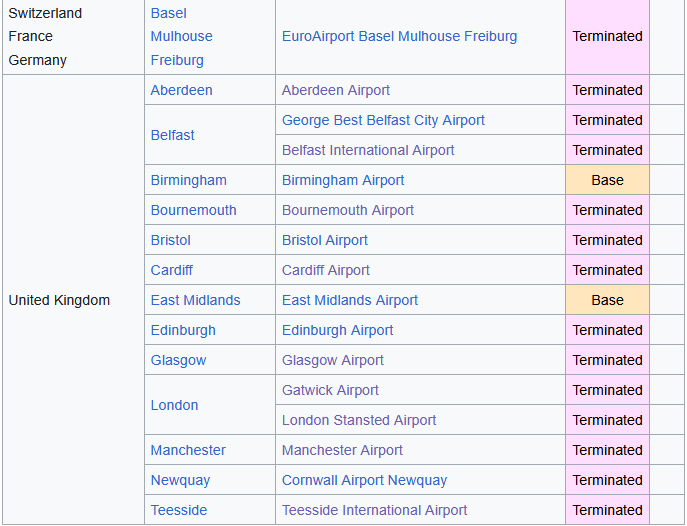Click the Bournemouth city link
The image size is (687, 526).
pos(193,210)
